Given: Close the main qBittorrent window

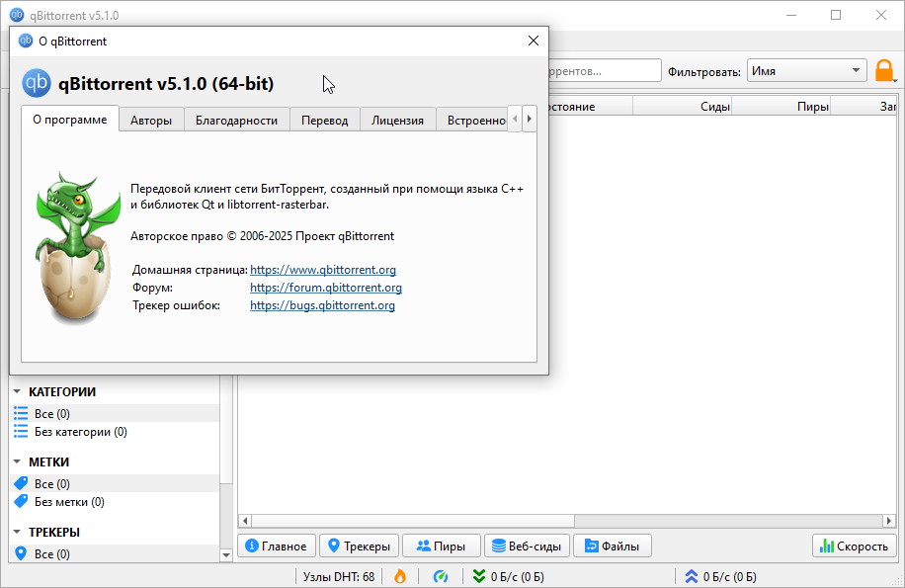Looking at the screenshot, I should tap(880, 15).
